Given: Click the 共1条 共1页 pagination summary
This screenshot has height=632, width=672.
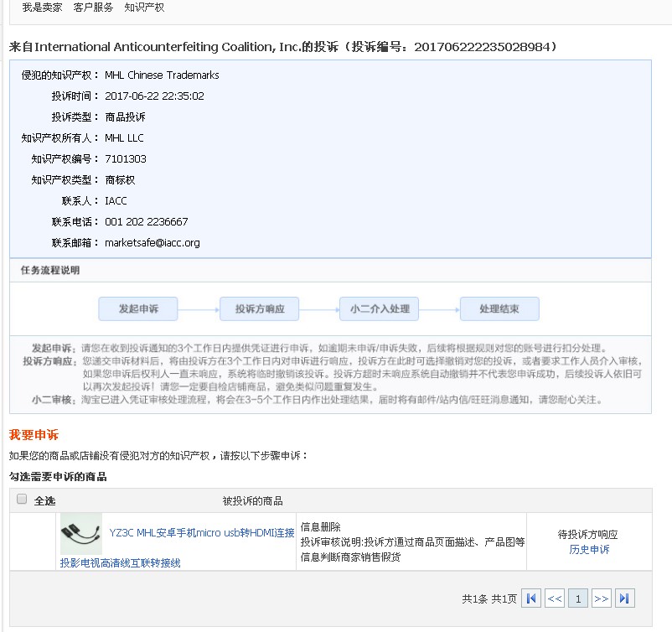Looking at the screenshot, I should pyautogui.click(x=489, y=598).
